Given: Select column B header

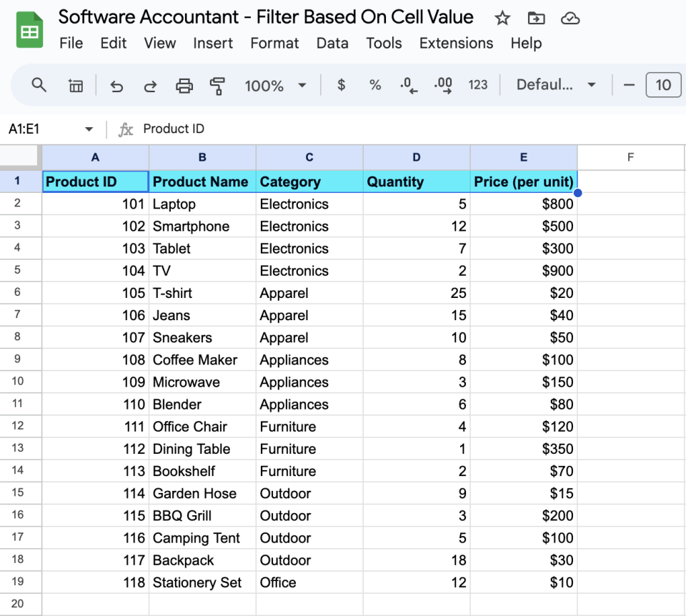Looking at the screenshot, I should coord(202,157).
